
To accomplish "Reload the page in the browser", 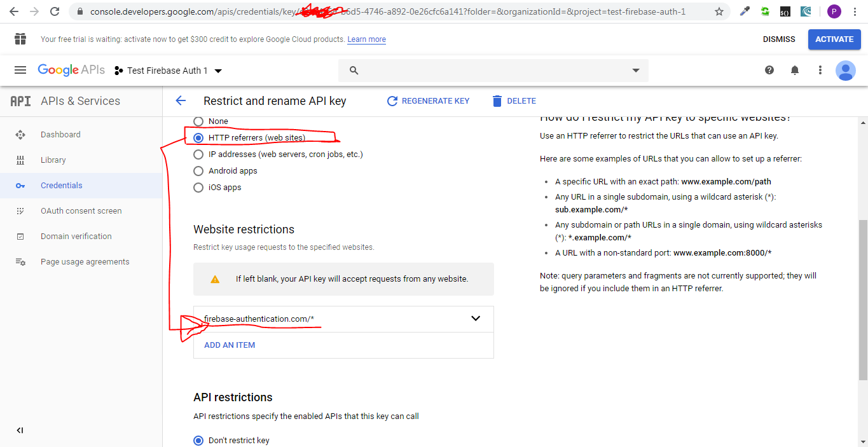I will click(55, 11).
